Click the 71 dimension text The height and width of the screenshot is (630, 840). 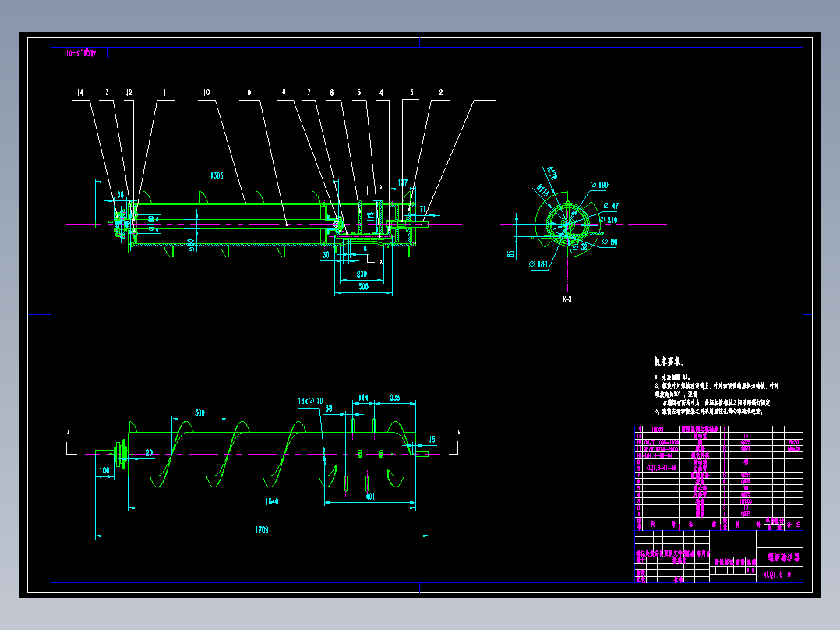[422, 210]
